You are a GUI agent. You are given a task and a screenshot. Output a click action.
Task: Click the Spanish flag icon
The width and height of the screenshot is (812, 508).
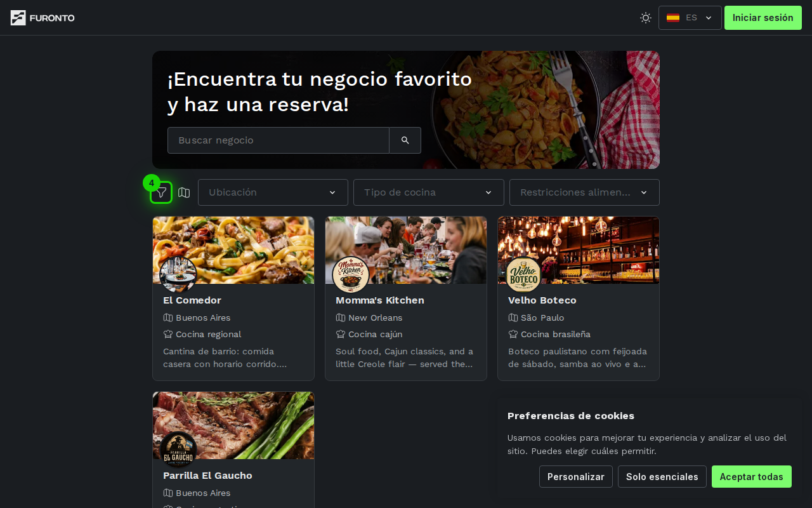coord(673,18)
